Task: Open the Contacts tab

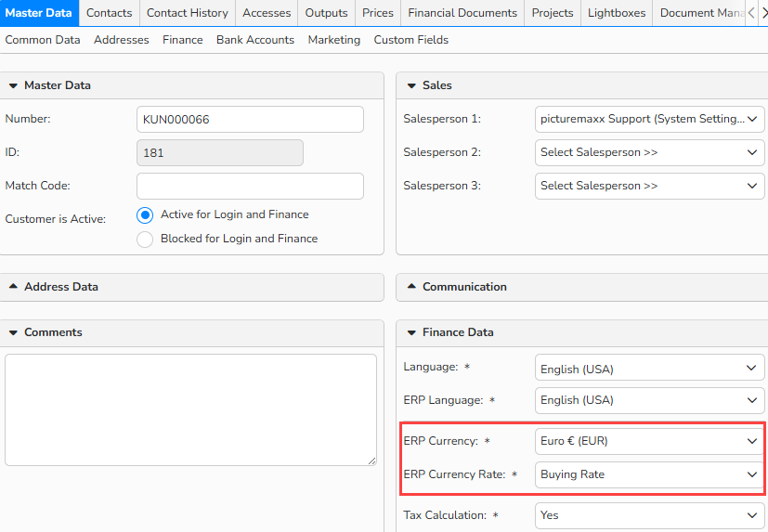Action: (x=110, y=13)
